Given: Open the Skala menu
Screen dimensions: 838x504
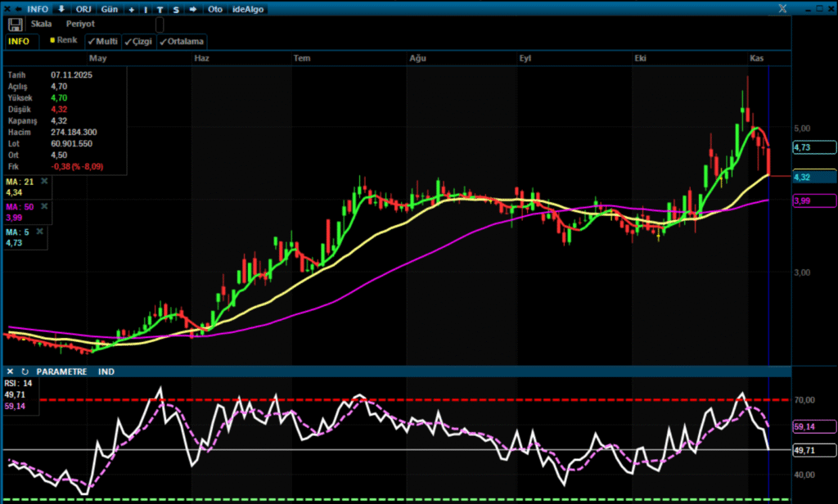Looking at the screenshot, I should click(41, 25).
